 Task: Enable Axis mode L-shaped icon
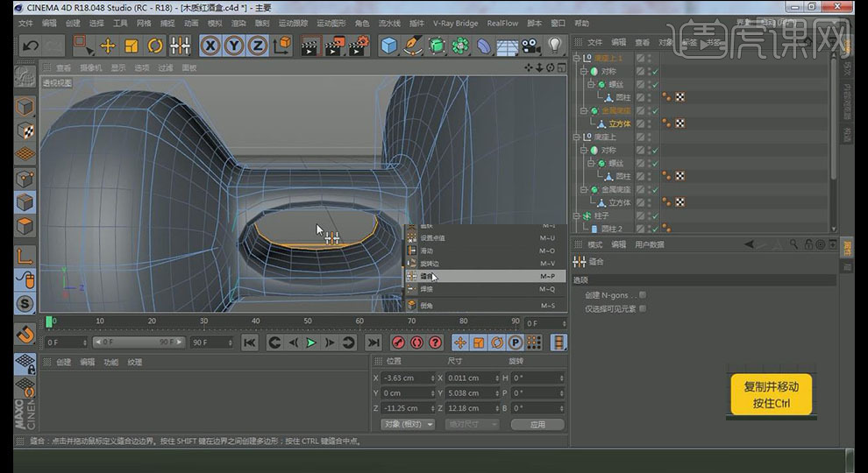(x=25, y=257)
